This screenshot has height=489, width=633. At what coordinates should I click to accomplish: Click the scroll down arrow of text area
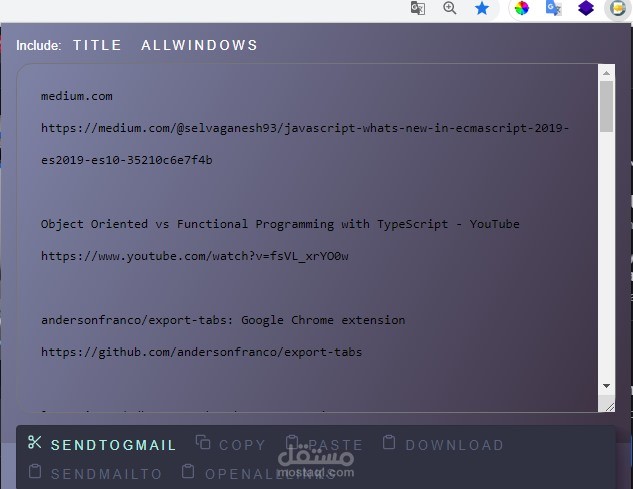pos(606,386)
